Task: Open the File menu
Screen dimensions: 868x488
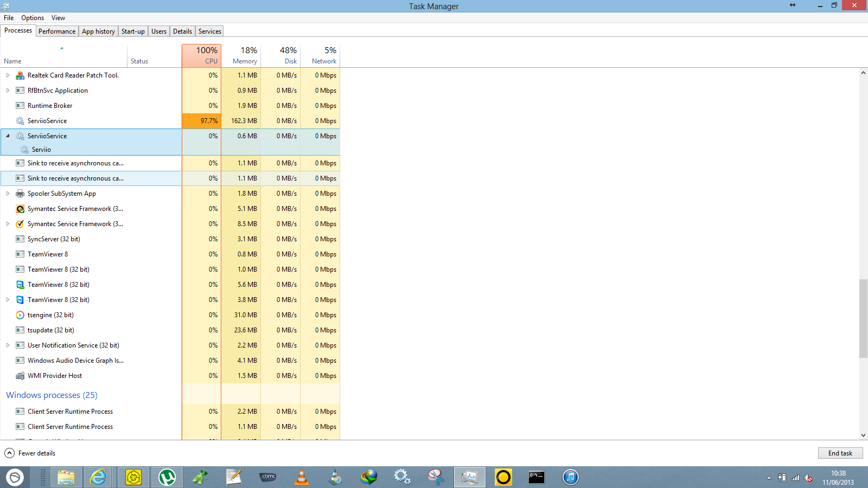Action: 9,18
